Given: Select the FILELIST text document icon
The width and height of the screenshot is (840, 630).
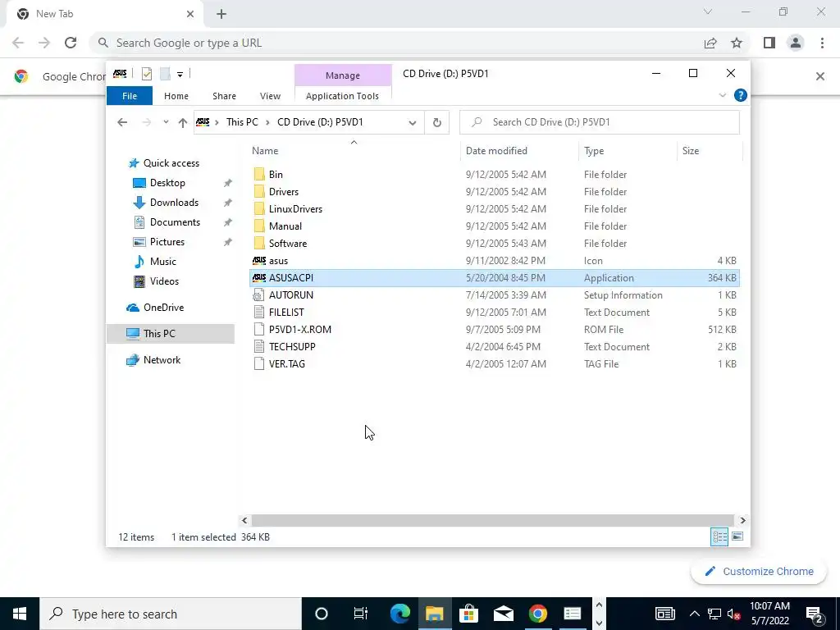Looking at the screenshot, I should 259,312.
